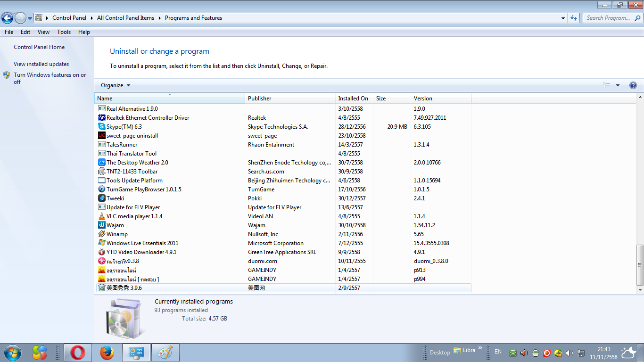Open the View menu
644x362 pixels.
pos(44,32)
